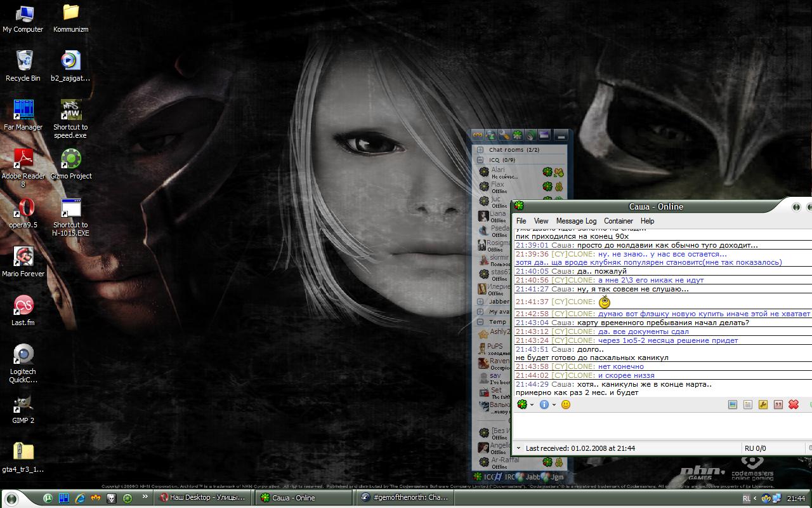Open the Help menu in chat window
This screenshot has height=508, width=812.
pyautogui.click(x=647, y=221)
